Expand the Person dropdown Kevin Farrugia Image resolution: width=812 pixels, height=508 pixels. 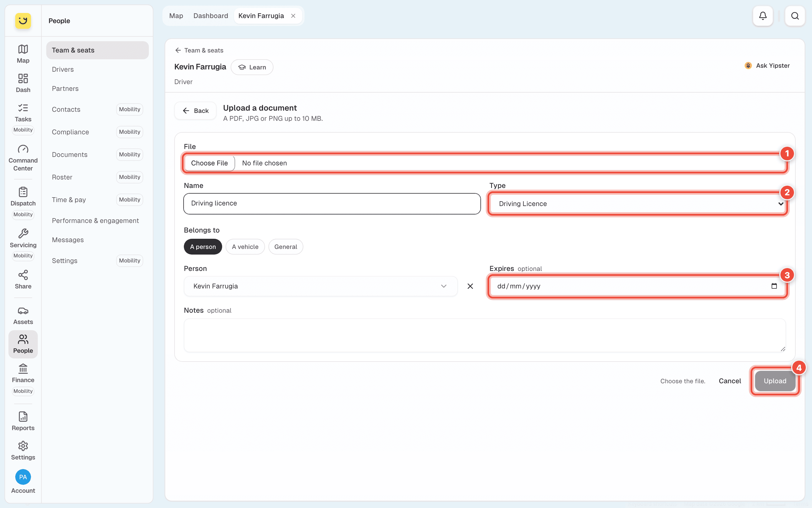[x=321, y=286]
